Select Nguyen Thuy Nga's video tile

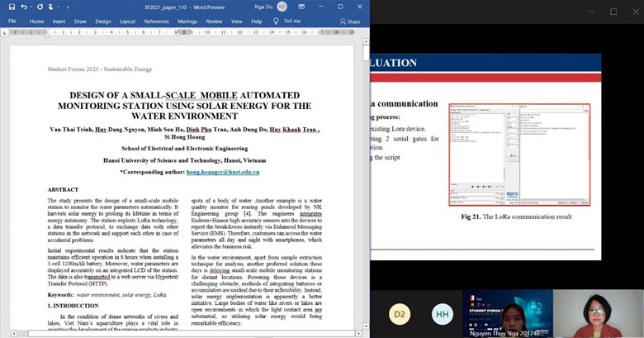tap(508, 314)
